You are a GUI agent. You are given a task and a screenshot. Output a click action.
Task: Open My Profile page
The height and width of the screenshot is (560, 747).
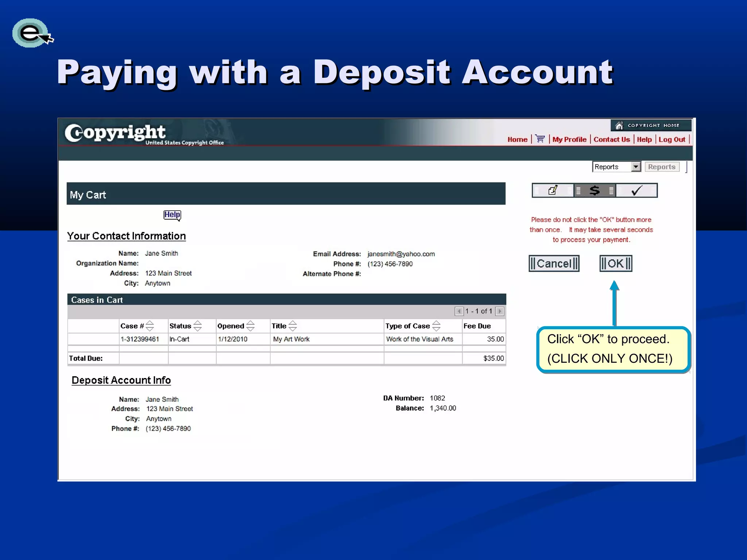click(x=569, y=139)
